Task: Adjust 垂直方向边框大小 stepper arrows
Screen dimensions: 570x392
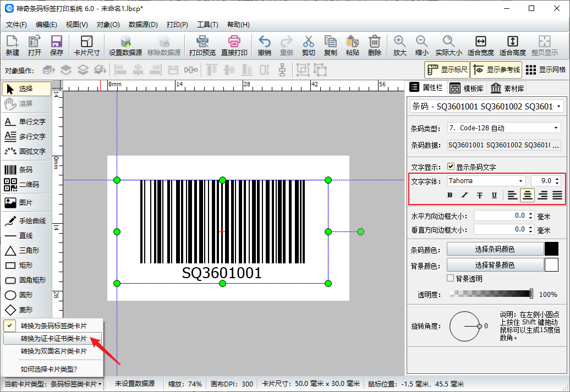Action: point(531,230)
